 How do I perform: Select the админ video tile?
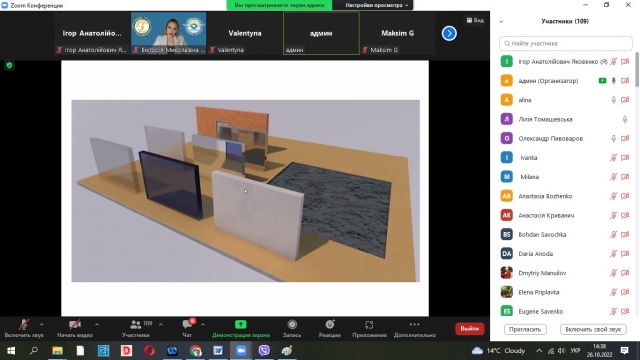(x=321, y=33)
